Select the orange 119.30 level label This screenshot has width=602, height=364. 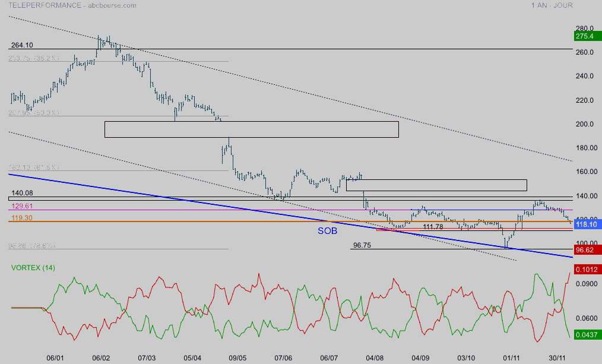click(x=22, y=218)
